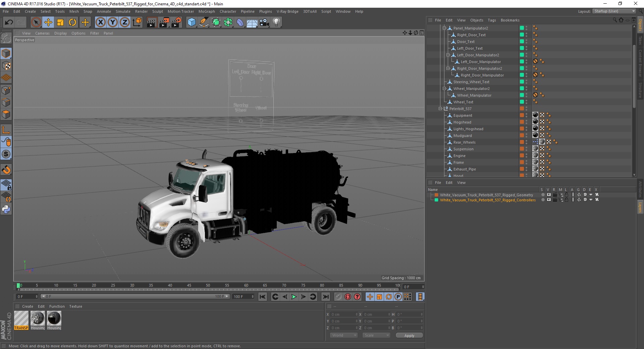
Task: Open the Takes side tab
Action: point(640,40)
